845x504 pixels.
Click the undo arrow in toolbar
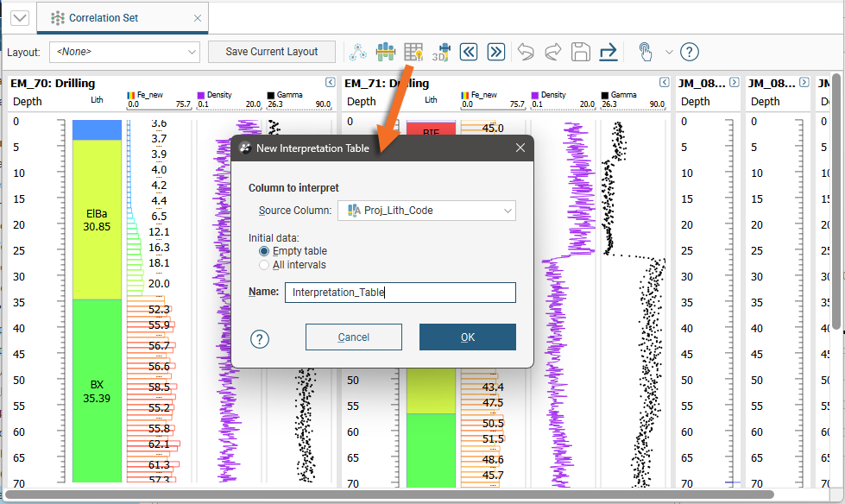(x=526, y=52)
